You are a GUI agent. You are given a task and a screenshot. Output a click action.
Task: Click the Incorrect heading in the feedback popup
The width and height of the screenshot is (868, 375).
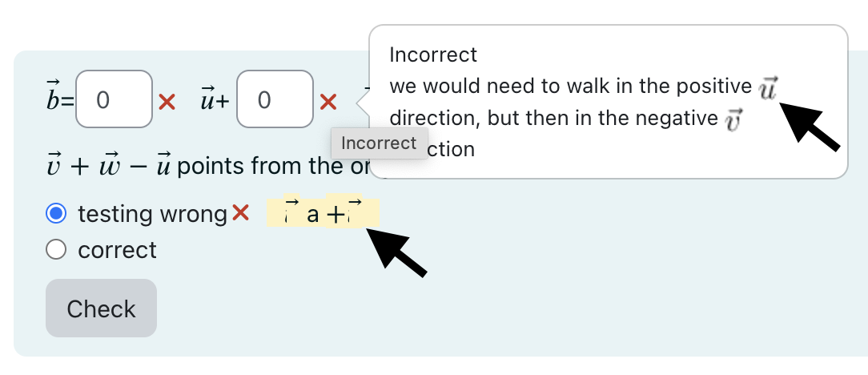click(433, 54)
